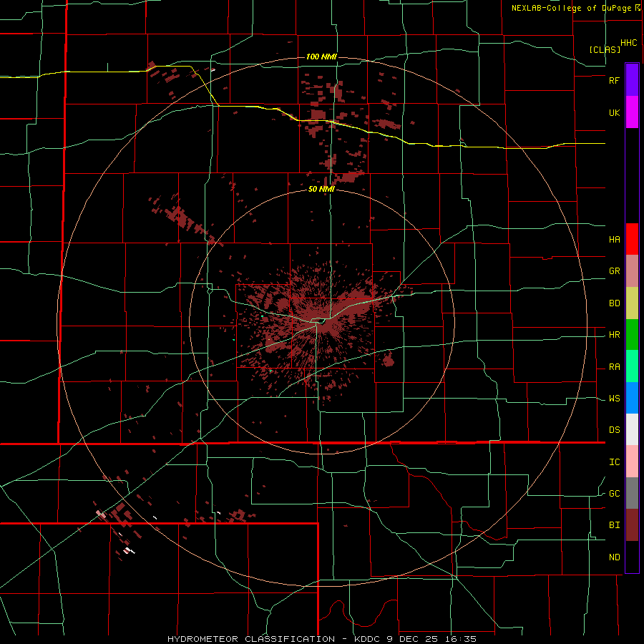
Task: Click the UK legend label
Action: pos(614,112)
